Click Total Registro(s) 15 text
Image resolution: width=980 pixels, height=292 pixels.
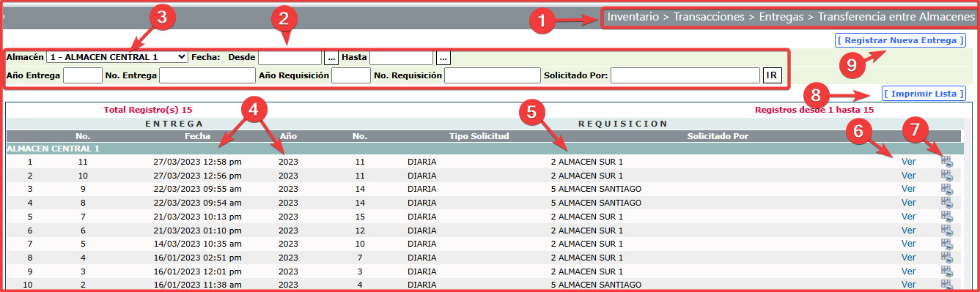point(148,110)
